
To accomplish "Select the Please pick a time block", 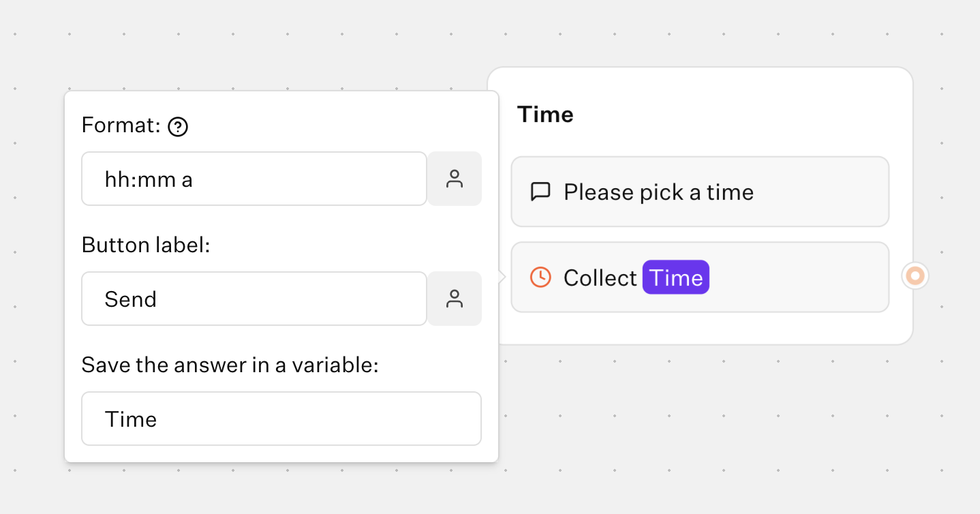I will (700, 192).
